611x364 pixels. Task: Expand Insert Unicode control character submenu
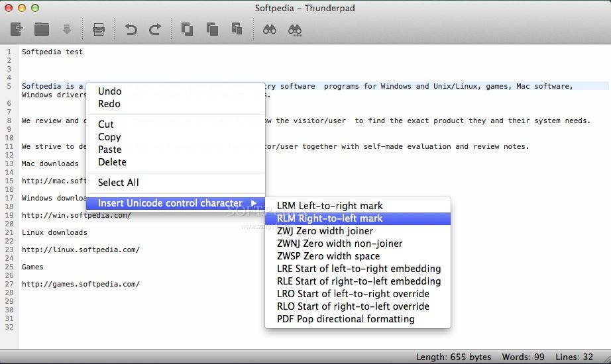(176, 203)
